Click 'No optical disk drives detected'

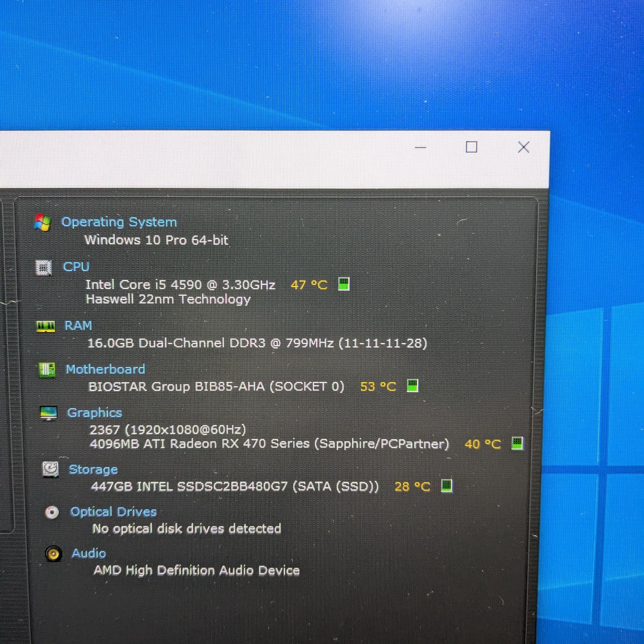(x=187, y=529)
